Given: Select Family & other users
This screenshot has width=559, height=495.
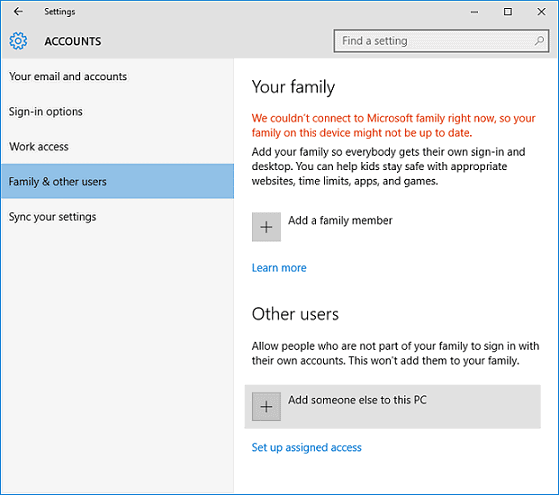Looking at the screenshot, I should point(118,181).
